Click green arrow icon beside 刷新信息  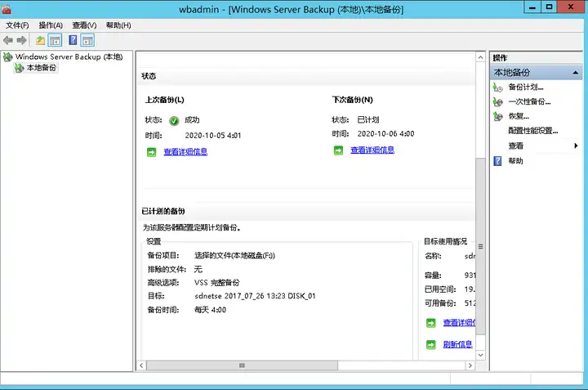[x=431, y=344]
